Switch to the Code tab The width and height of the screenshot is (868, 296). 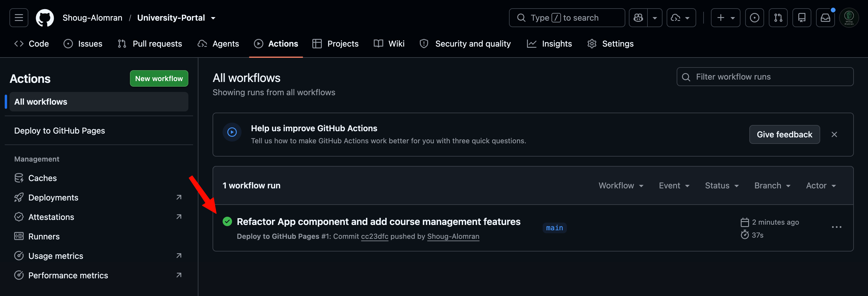[32, 44]
